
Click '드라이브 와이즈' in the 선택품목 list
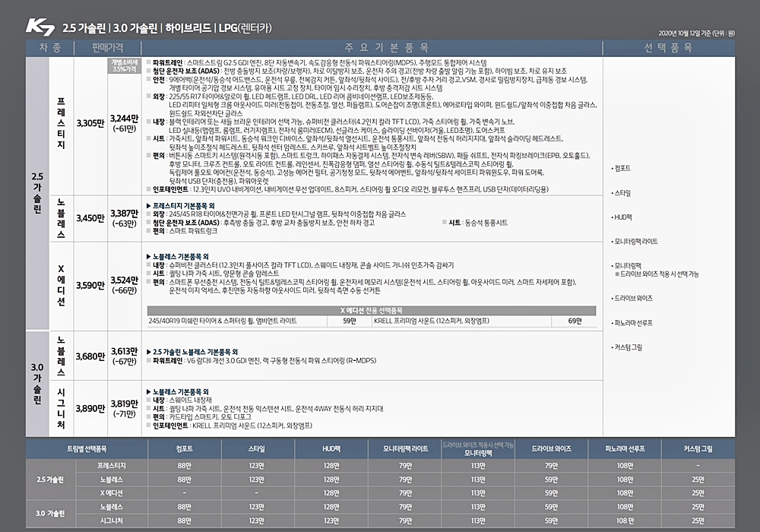tap(633, 299)
